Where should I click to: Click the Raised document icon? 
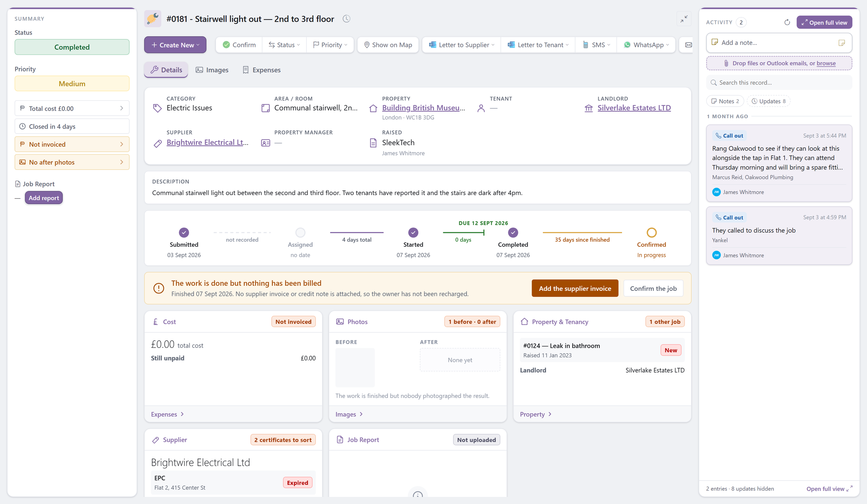373,143
